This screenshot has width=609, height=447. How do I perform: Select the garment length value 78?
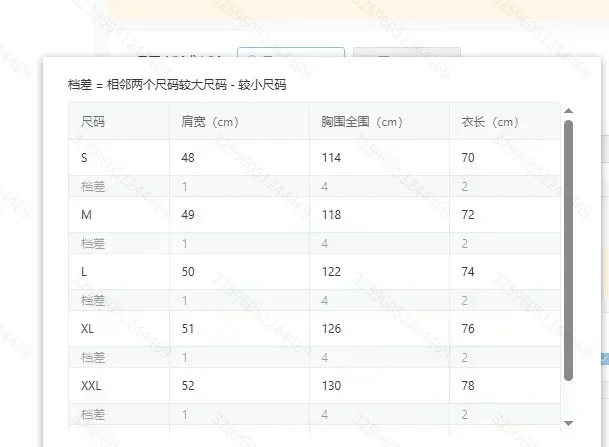click(x=468, y=386)
